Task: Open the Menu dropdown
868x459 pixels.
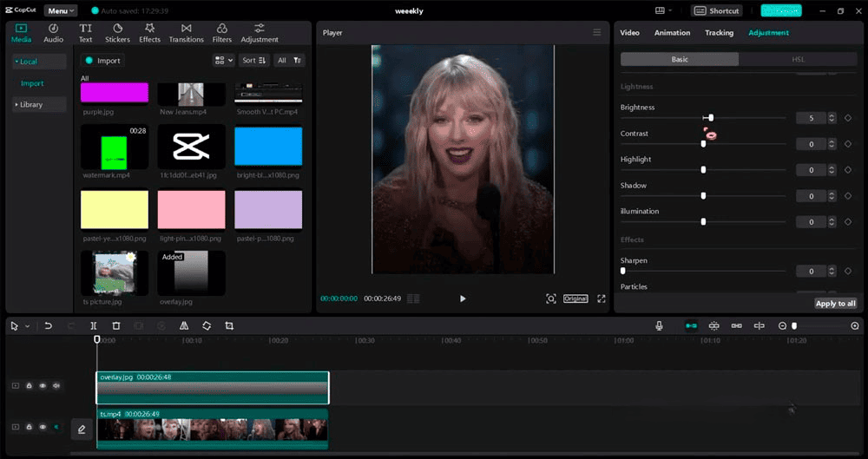Action: pos(60,10)
